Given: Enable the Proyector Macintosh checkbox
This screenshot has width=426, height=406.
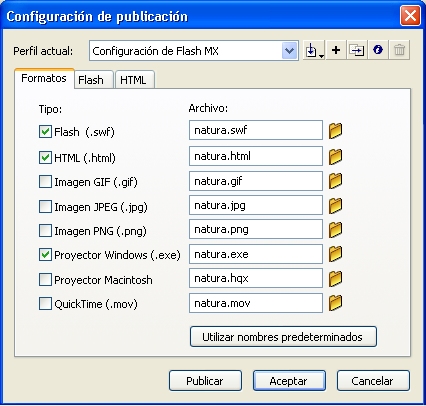Looking at the screenshot, I should pyautogui.click(x=45, y=280).
